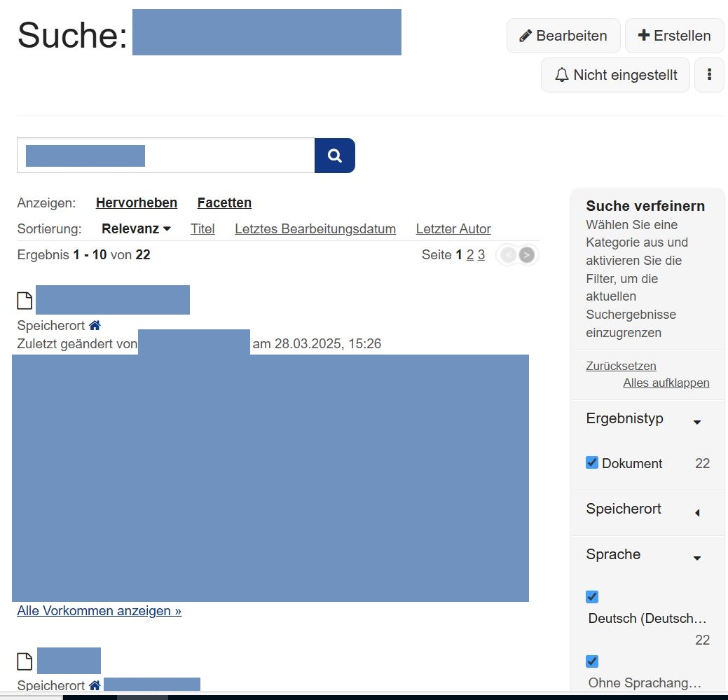This screenshot has width=728, height=700.
Task: Click the previous page arrow icon
Action: coord(508,255)
